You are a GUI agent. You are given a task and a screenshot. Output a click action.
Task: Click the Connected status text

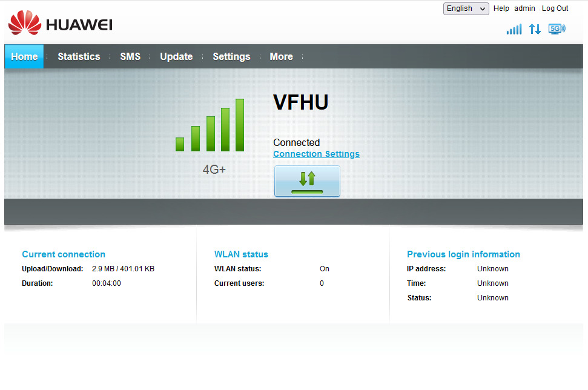click(296, 142)
